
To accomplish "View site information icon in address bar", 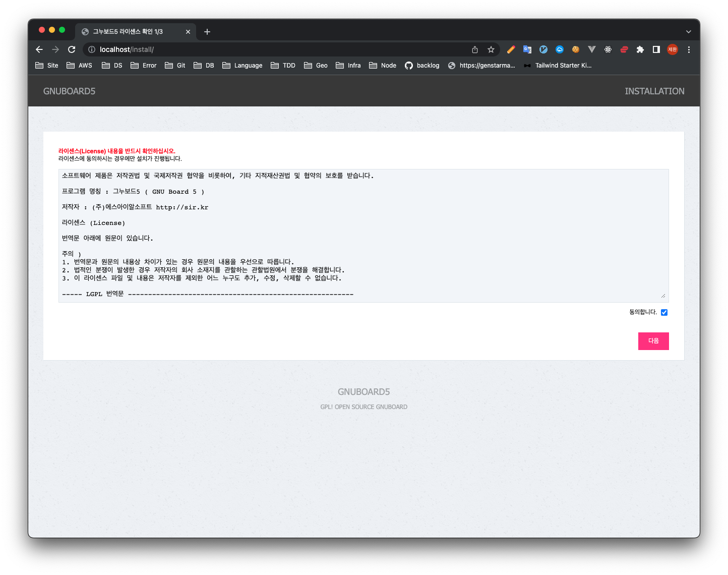I will tap(92, 49).
